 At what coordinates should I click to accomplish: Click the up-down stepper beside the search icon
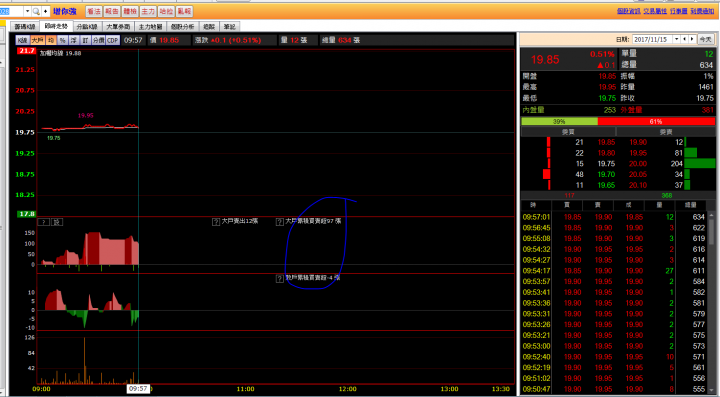[45, 11]
